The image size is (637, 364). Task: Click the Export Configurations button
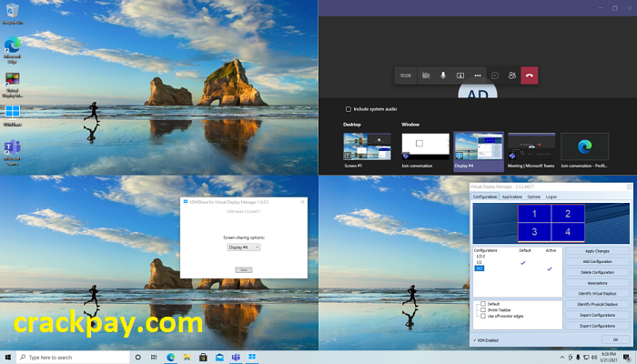coord(597,326)
